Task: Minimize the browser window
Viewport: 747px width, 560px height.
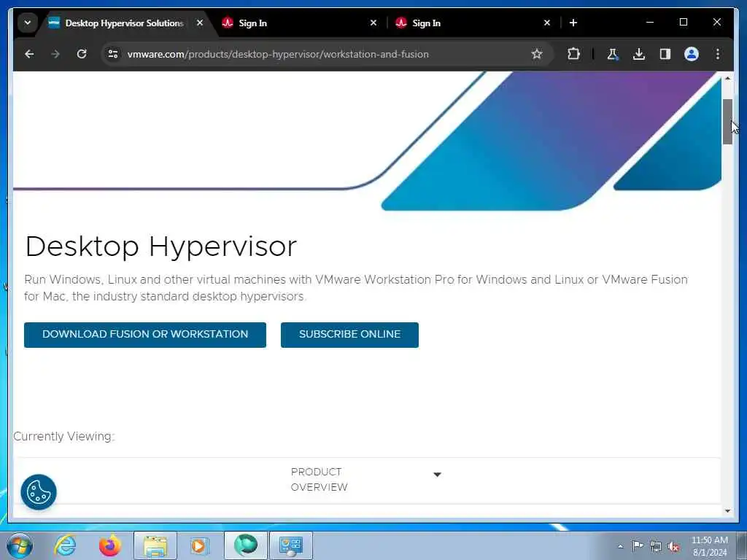Action: (650, 22)
